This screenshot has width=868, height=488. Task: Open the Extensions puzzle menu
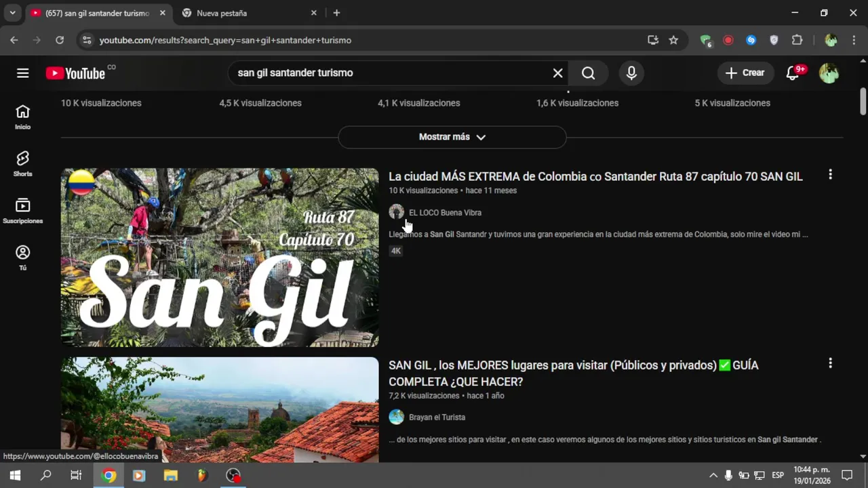(x=797, y=40)
